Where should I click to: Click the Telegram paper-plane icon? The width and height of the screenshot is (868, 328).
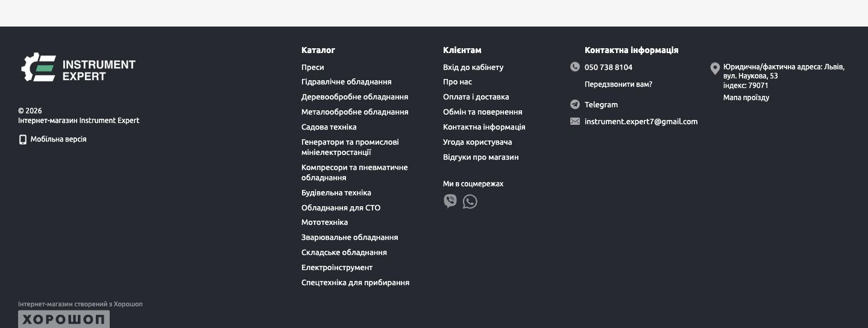[575, 104]
